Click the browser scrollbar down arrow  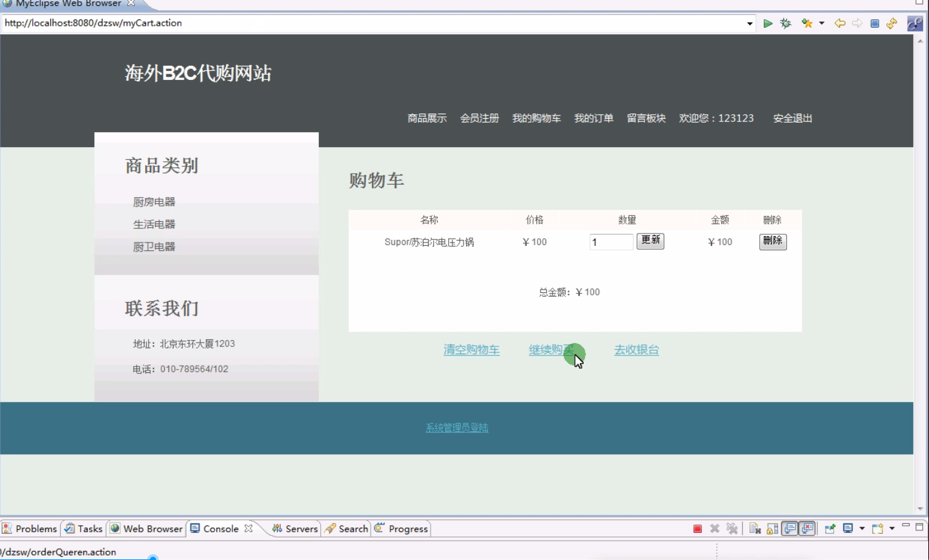pyautogui.click(x=921, y=509)
